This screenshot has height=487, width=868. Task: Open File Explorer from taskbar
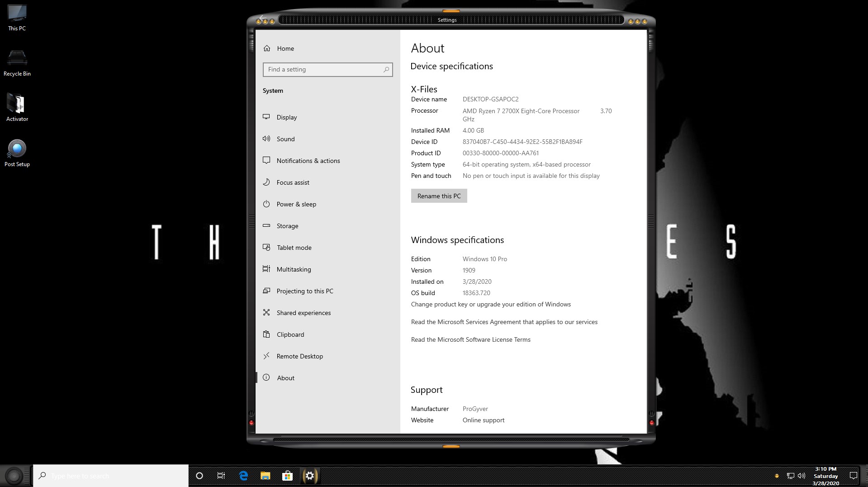click(x=266, y=476)
